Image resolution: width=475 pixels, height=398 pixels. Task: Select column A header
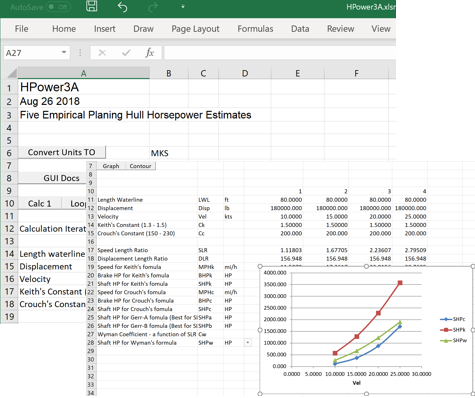coord(83,73)
